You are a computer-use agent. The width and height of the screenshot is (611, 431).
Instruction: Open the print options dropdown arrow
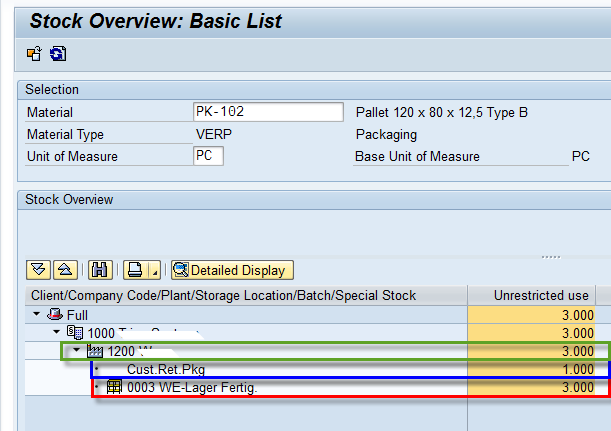(x=153, y=271)
